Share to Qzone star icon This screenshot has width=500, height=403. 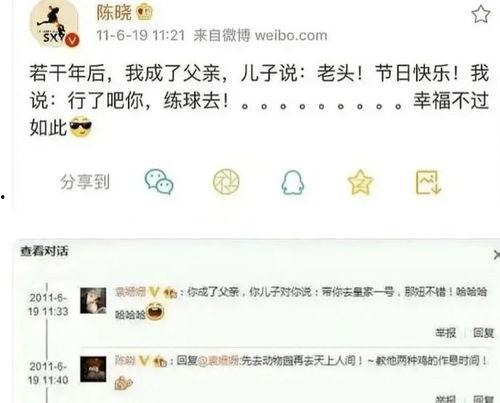coord(360,182)
